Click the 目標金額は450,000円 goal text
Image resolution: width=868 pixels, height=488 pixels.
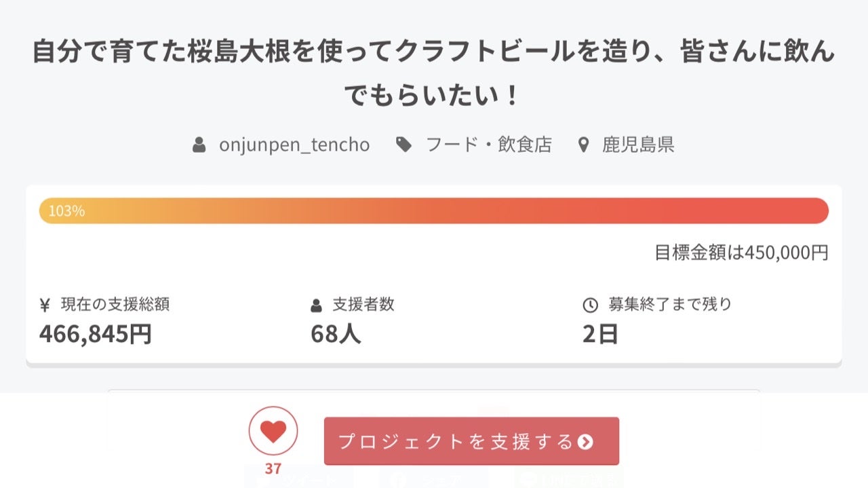[x=741, y=252]
